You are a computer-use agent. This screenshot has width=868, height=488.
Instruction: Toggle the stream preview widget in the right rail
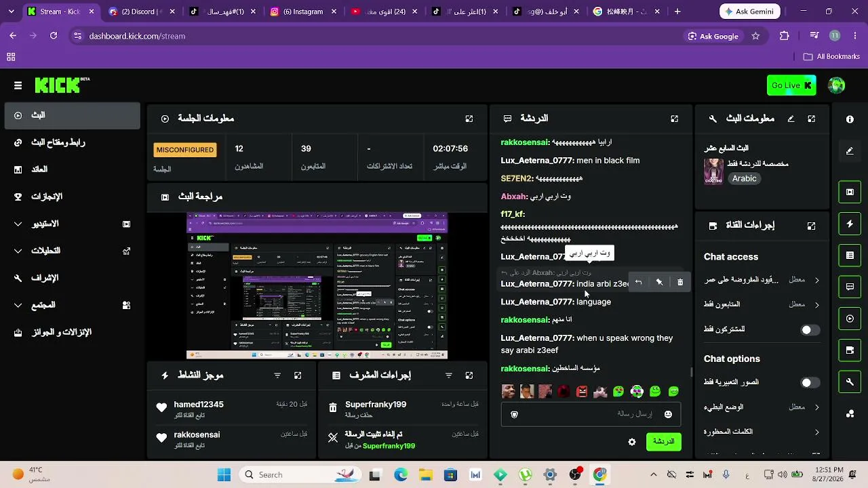(850, 192)
